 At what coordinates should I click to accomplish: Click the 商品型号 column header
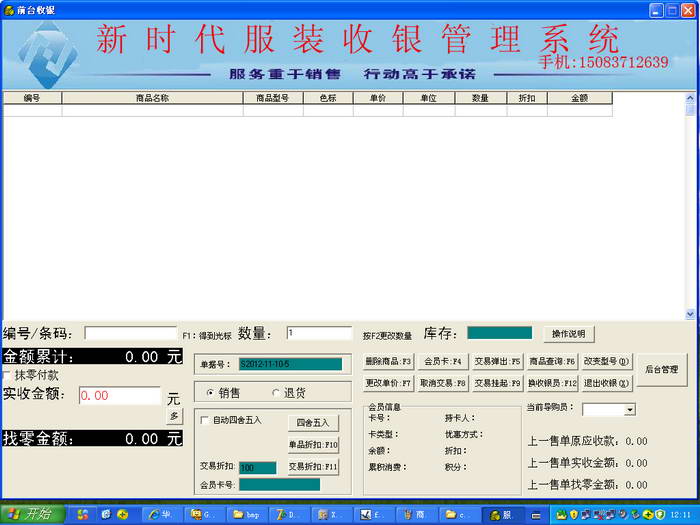(x=273, y=98)
